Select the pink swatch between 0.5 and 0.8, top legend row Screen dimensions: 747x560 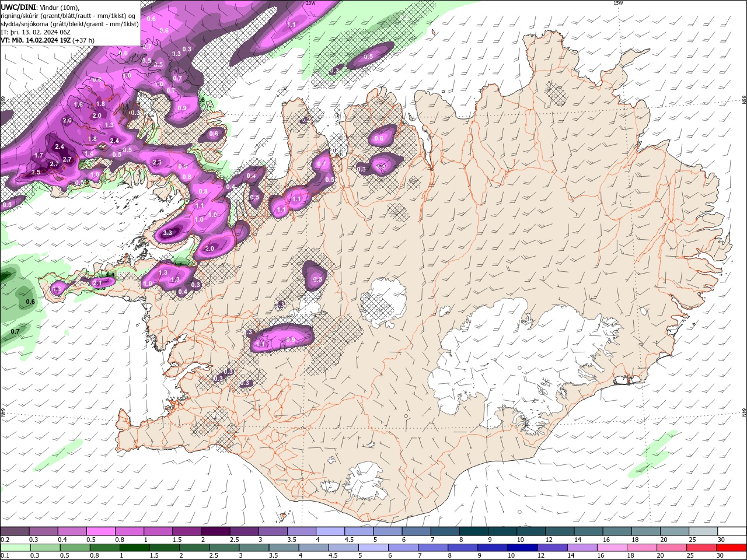[x=100, y=531]
